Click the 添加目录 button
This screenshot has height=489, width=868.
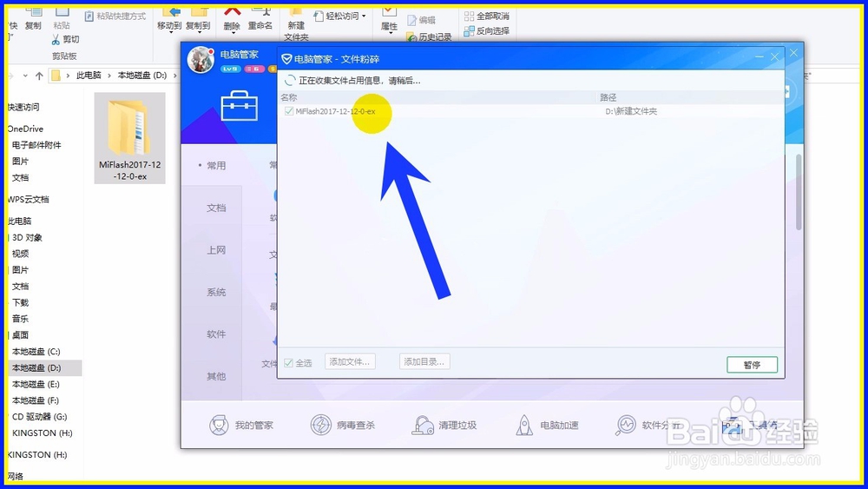coord(424,361)
